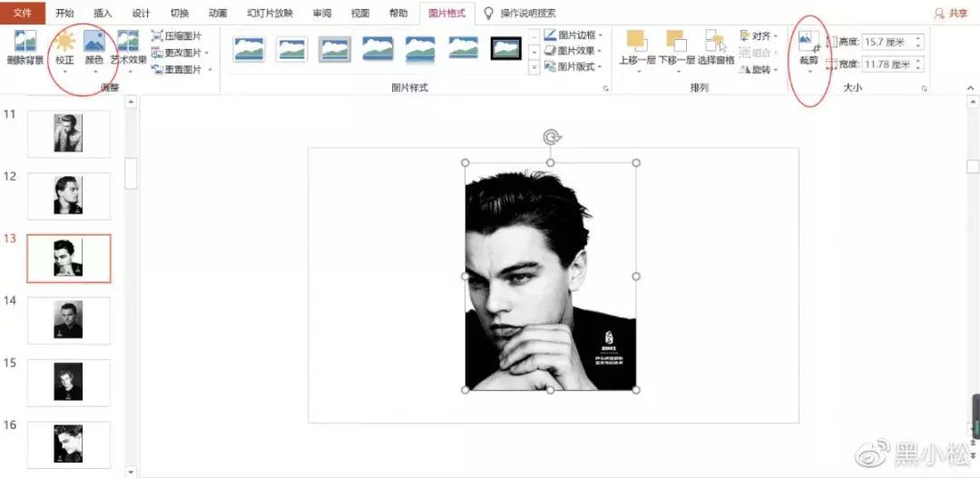Apply the fourth picture style thumbnail

point(377,49)
